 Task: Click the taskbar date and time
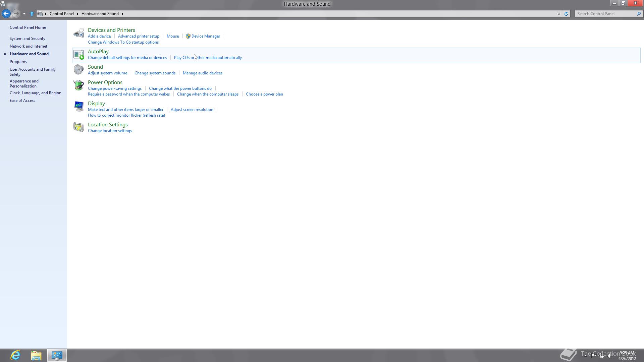click(x=627, y=356)
